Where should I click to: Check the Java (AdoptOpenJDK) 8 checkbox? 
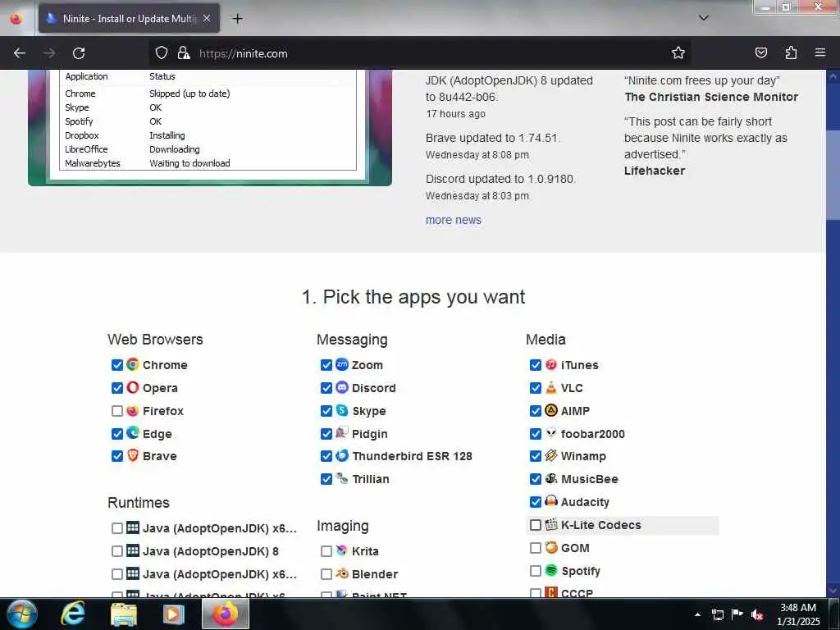click(116, 551)
